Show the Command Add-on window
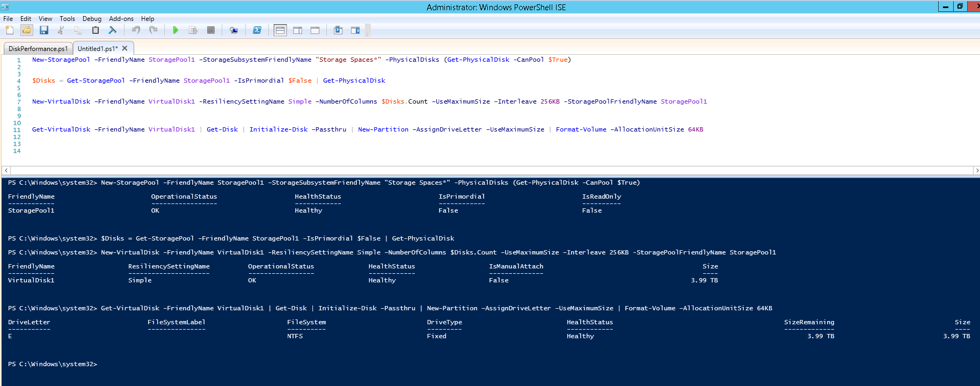Viewport: 980px width, 386px height. (x=355, y=31)
